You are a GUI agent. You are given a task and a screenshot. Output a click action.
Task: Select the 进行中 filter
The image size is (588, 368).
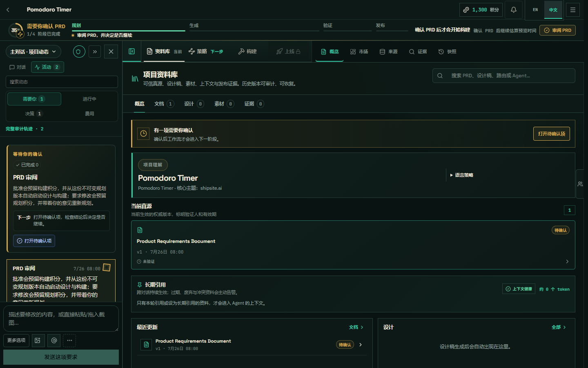point(89,99)
